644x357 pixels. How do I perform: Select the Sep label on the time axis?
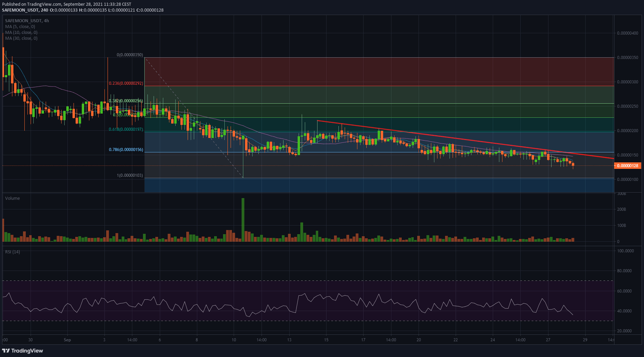[67, 340]
